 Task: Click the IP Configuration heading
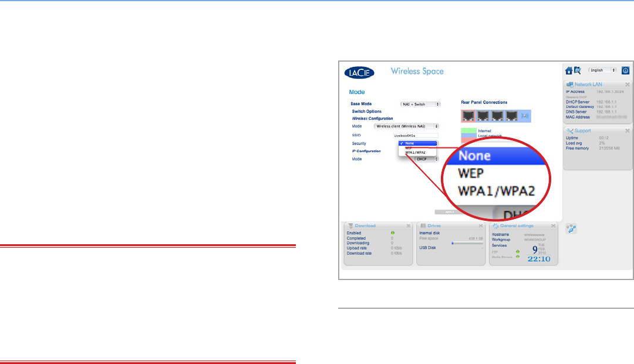click(366, 151)
